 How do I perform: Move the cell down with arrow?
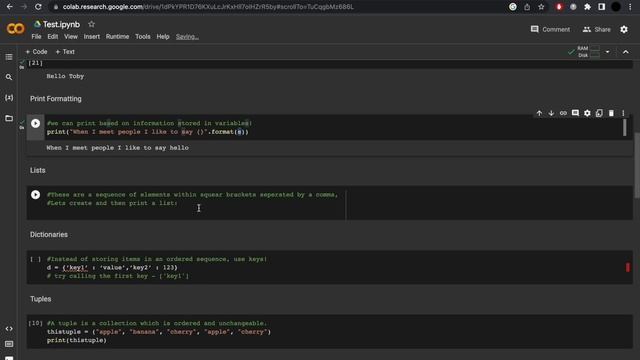click(x=551, y=113)
